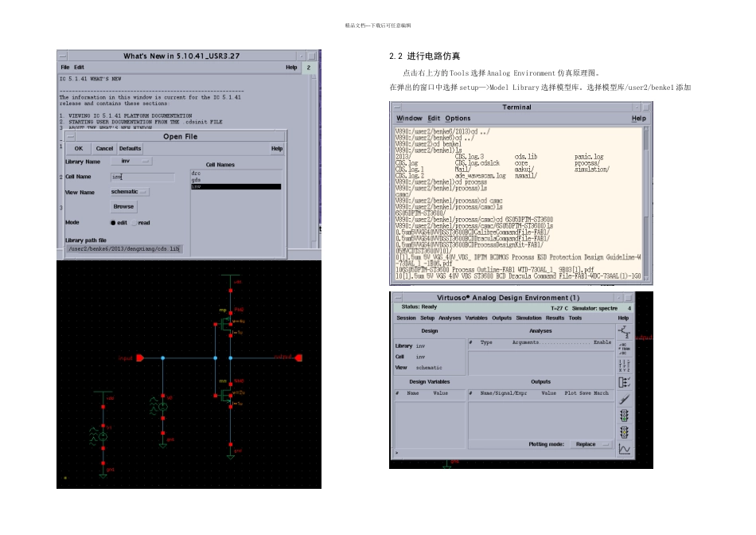Click the Terminal window vertical scrollbar
Viewport: 756px width, 535px height.
pos(645,191)
